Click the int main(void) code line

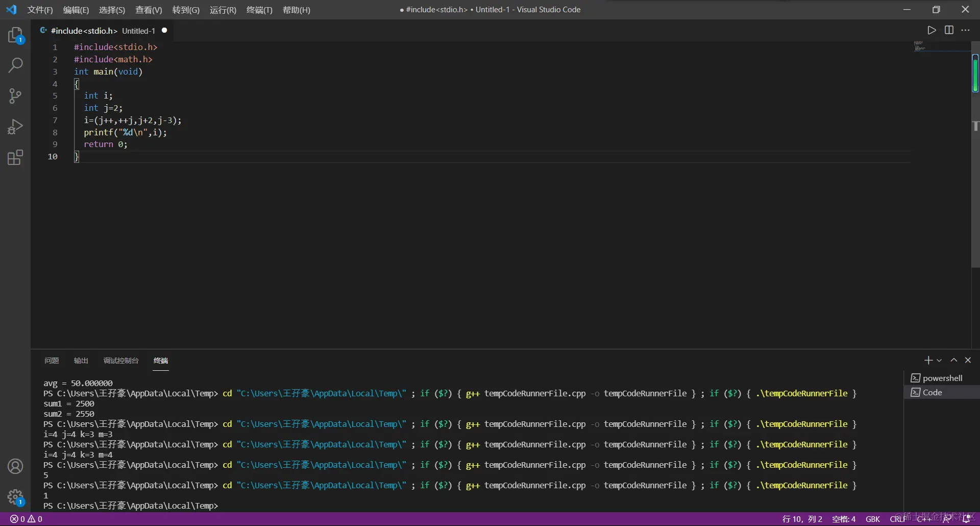[108, 71]
